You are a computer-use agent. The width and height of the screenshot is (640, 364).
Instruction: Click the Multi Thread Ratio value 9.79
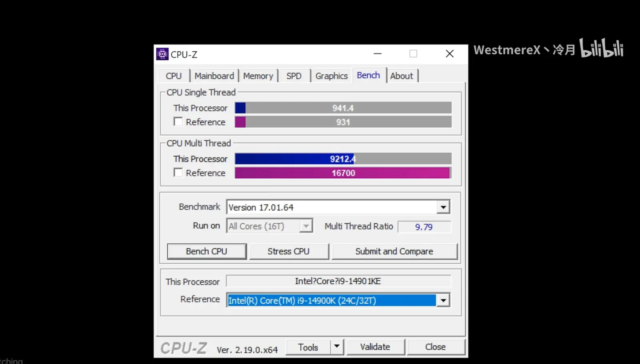coord(424,227)
